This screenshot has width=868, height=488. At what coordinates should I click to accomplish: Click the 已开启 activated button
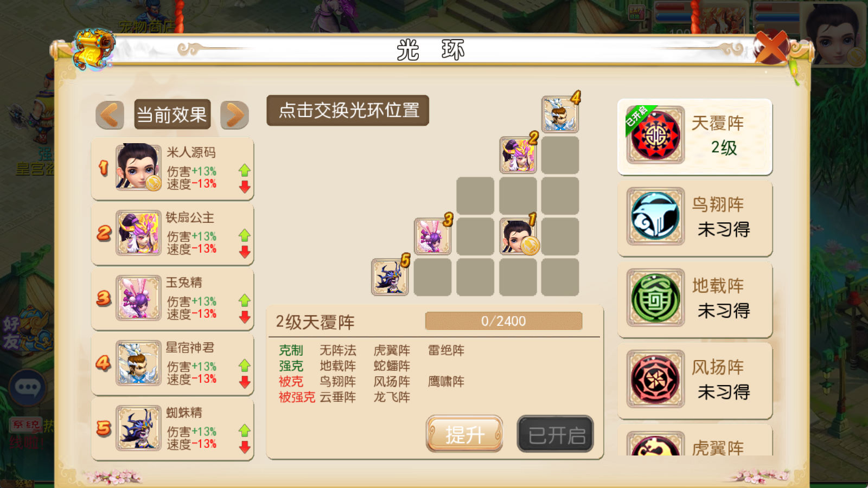(x=556, y=434)
